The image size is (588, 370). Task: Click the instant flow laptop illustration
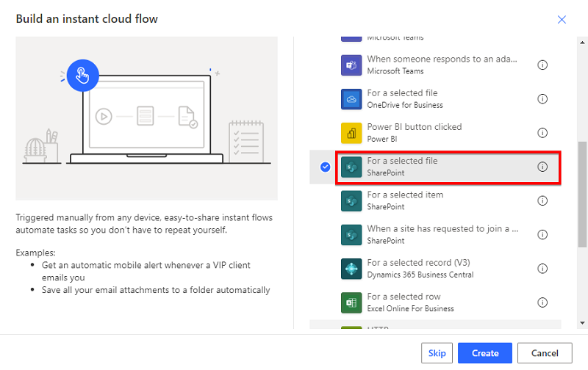[x=146, y=118]
